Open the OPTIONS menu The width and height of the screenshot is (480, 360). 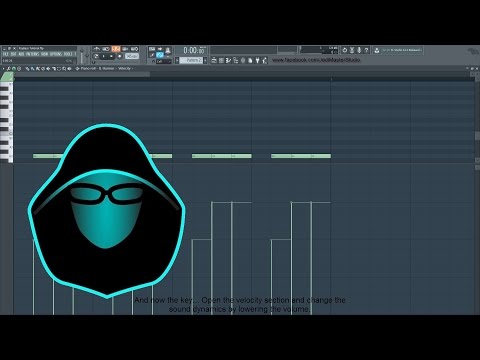pos(56,54)
